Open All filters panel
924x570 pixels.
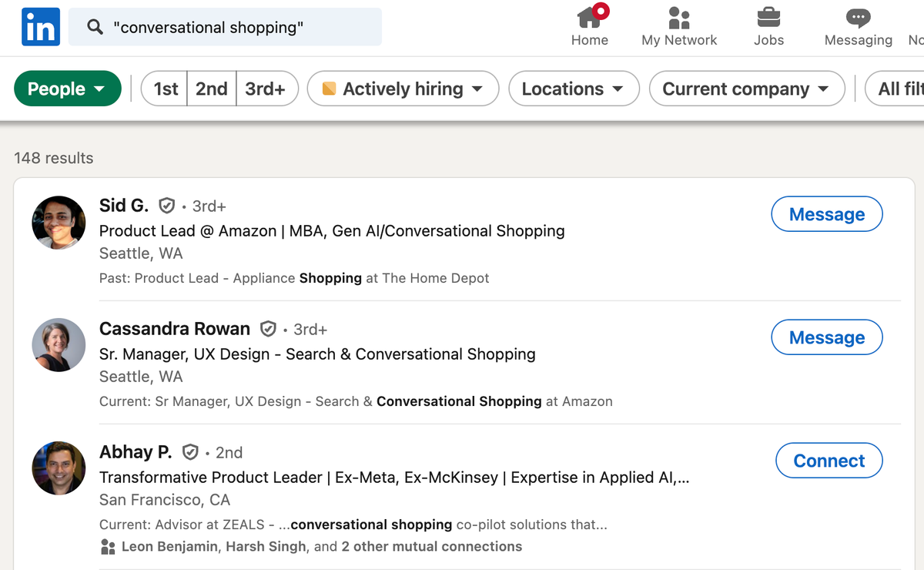click(x=896, y=89)
